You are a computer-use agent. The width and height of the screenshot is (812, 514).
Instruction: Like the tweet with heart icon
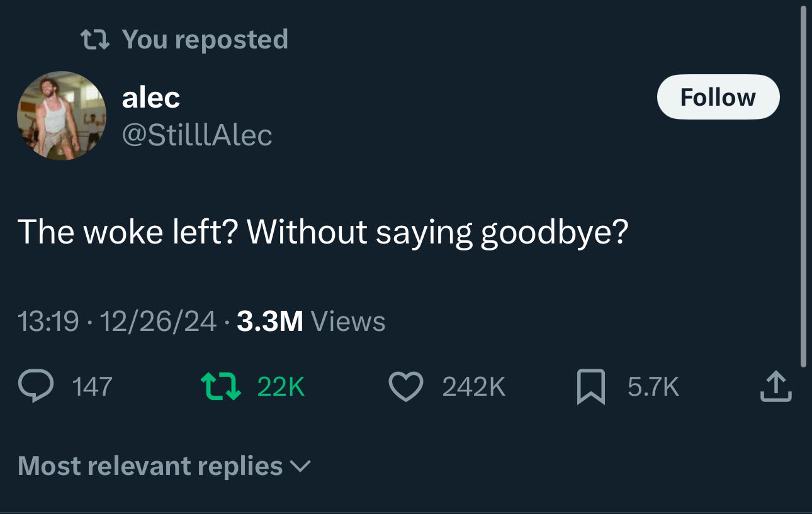[x=406, y=386]
